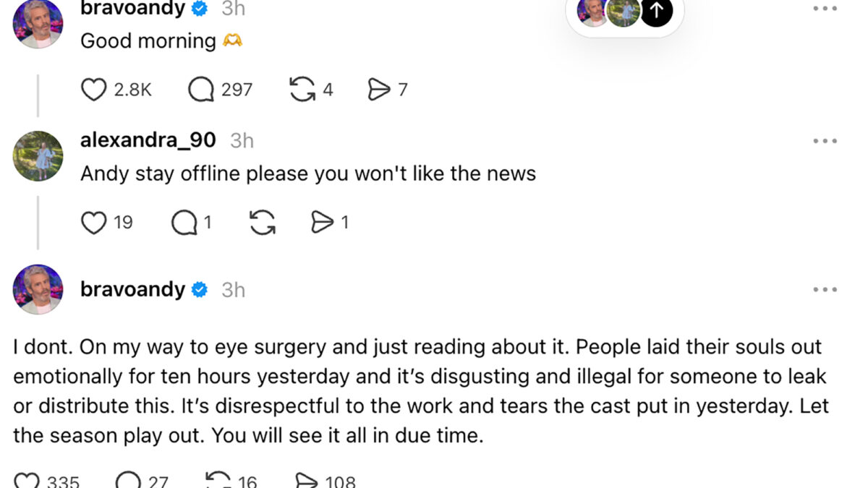868x488 pixels.
Task: Open more options for "Good morning" post
Action: tap(825, 9)
